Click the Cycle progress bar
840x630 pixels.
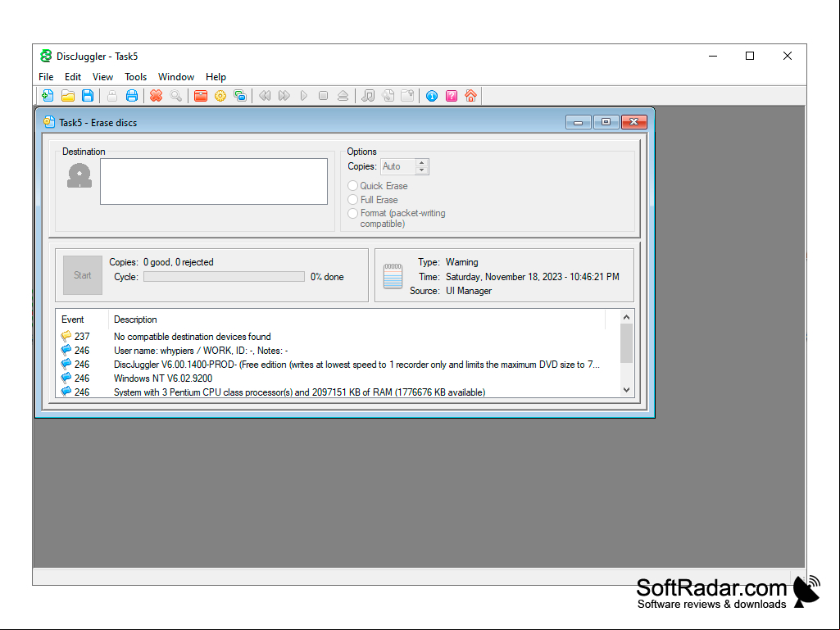(224, 276)
